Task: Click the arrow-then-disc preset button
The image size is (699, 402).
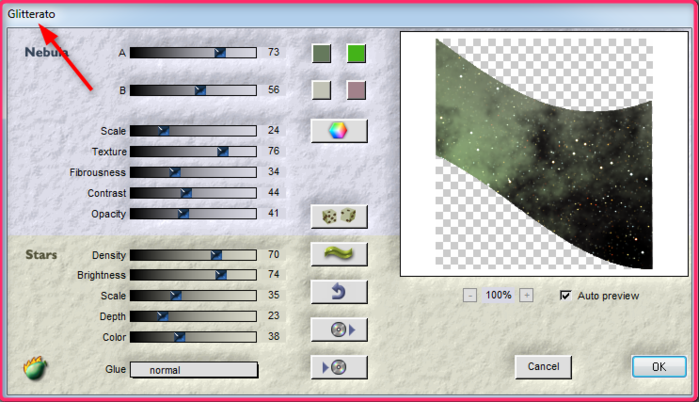Action: tap(339, 367)
